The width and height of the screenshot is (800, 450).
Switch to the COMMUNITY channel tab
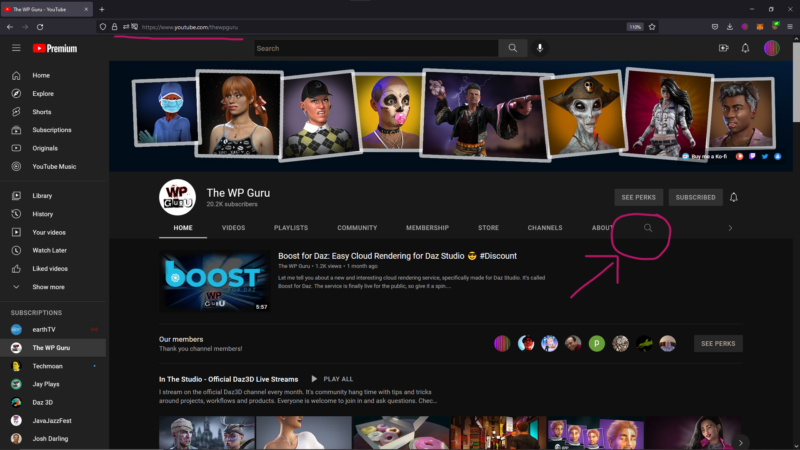tap(357, 228)
